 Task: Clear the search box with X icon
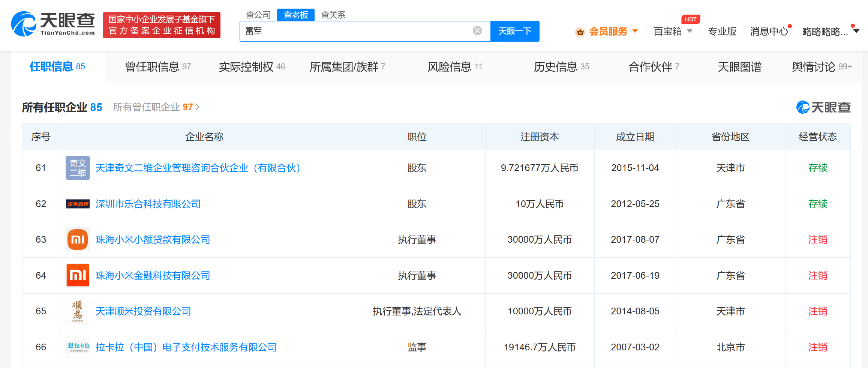coord(477,31)
